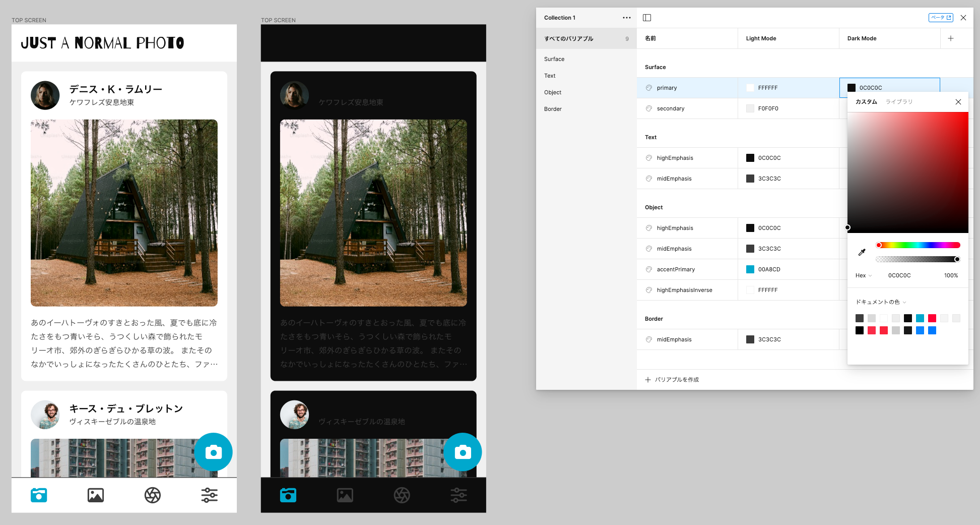Expand the ドキュメントの色 dropdown
This screenshot has height=525, width=980.
[881, 302]
